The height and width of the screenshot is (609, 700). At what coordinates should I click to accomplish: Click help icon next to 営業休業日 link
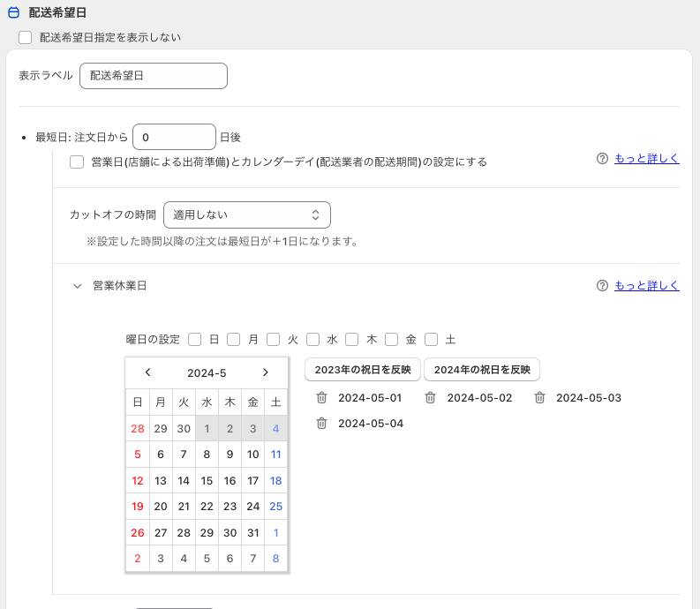click(602, 286)
